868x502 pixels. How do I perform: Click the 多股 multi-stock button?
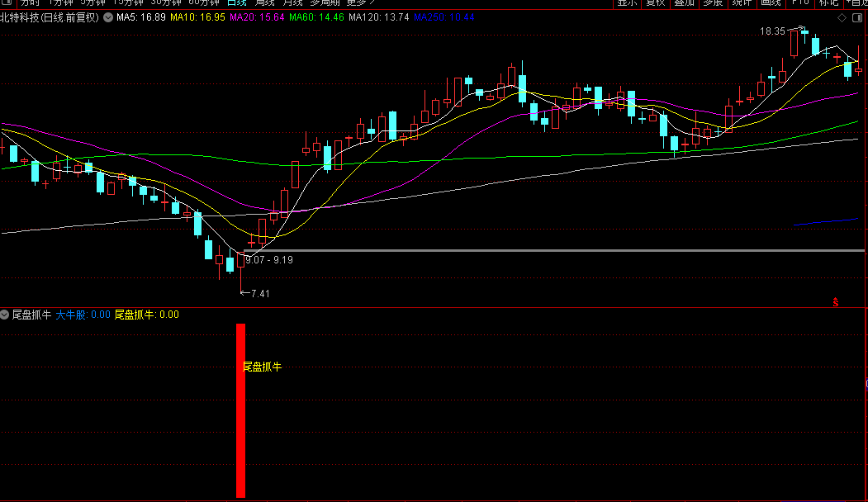click(713, 2)
